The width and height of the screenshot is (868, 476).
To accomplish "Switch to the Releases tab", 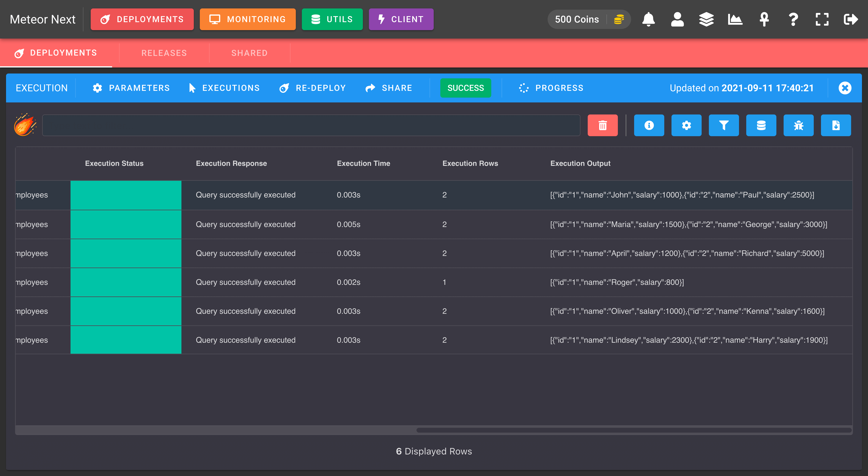I will [x=164, y=53].
